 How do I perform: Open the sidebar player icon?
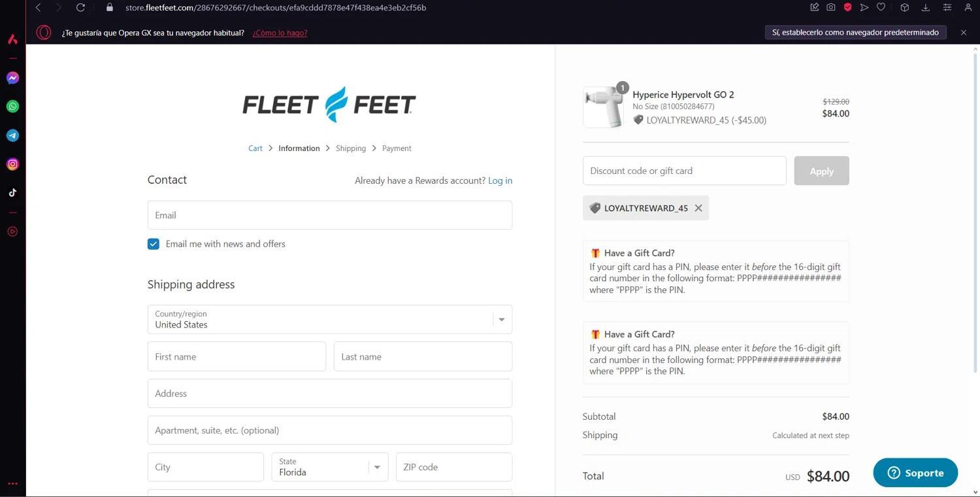pyautogui.click(x=12, y=231)
